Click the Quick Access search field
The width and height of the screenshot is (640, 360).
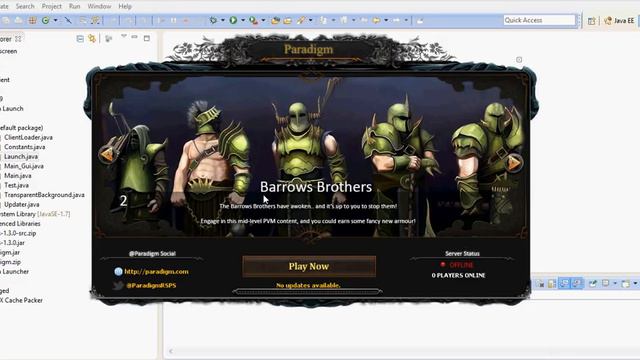tap(539, 20)
